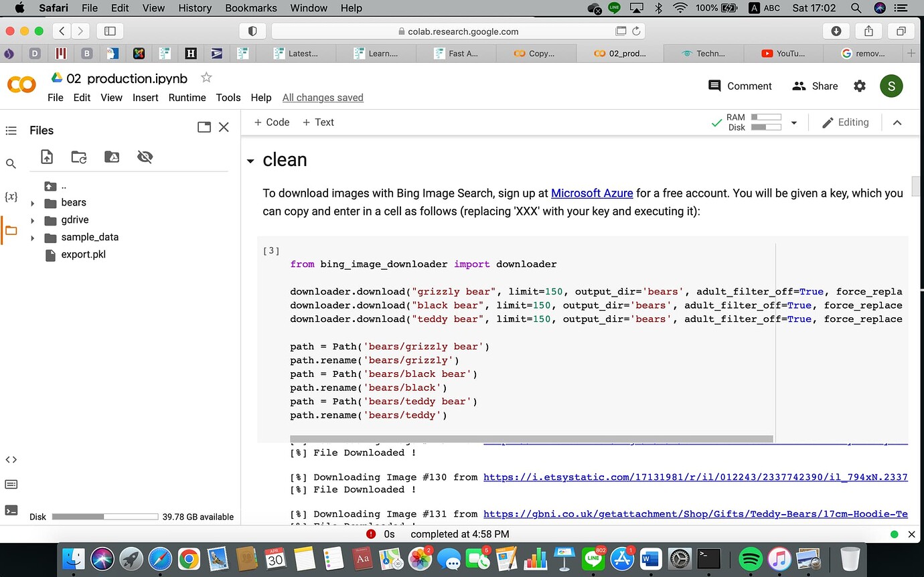This screenshot has width=924, height=577.
Task: Open new Safari tab with plus
Action: click(911, 53)
